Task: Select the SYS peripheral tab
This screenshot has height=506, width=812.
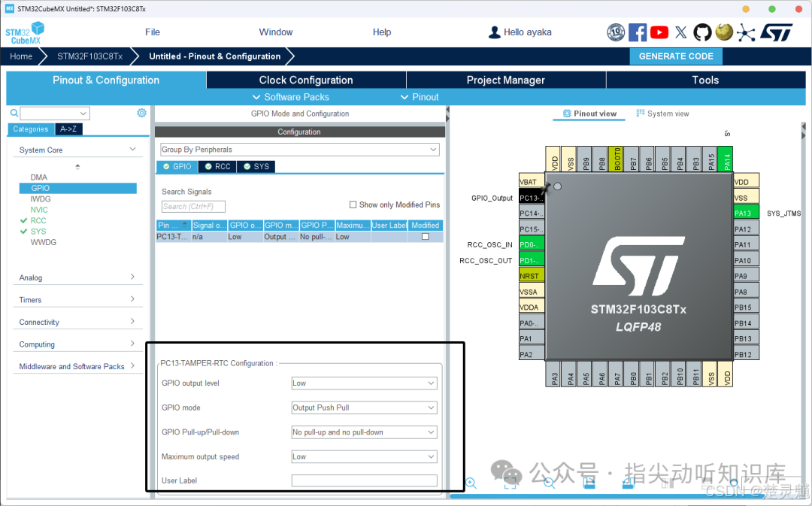Action: coord(256,166)
